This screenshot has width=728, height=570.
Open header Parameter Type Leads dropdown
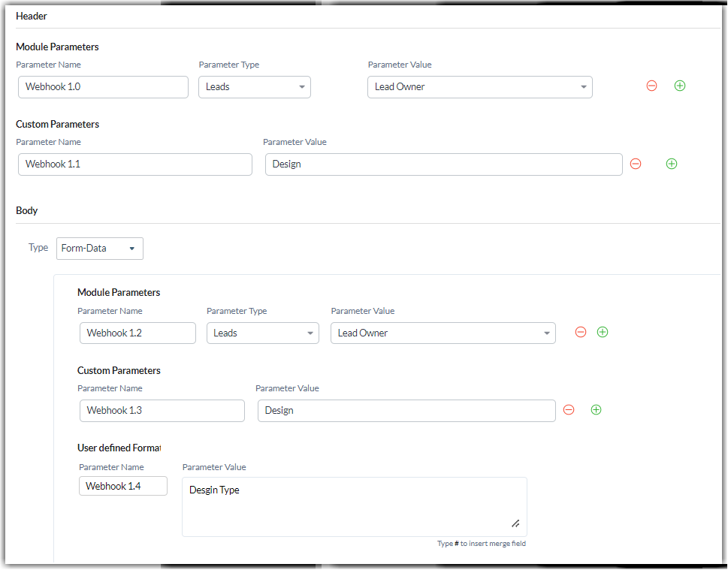click(255, 87)
